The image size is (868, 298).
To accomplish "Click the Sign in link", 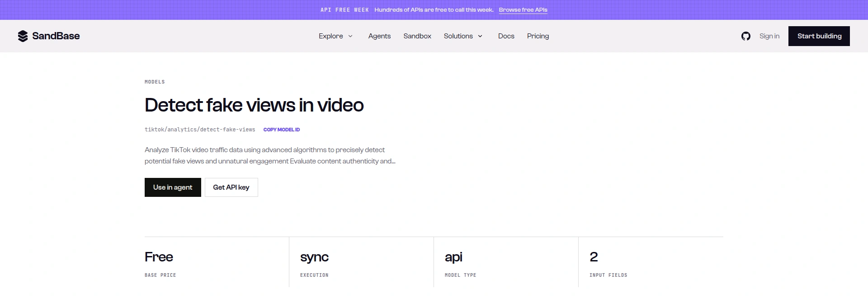I will pyautogui.click(x=769, y=36).
